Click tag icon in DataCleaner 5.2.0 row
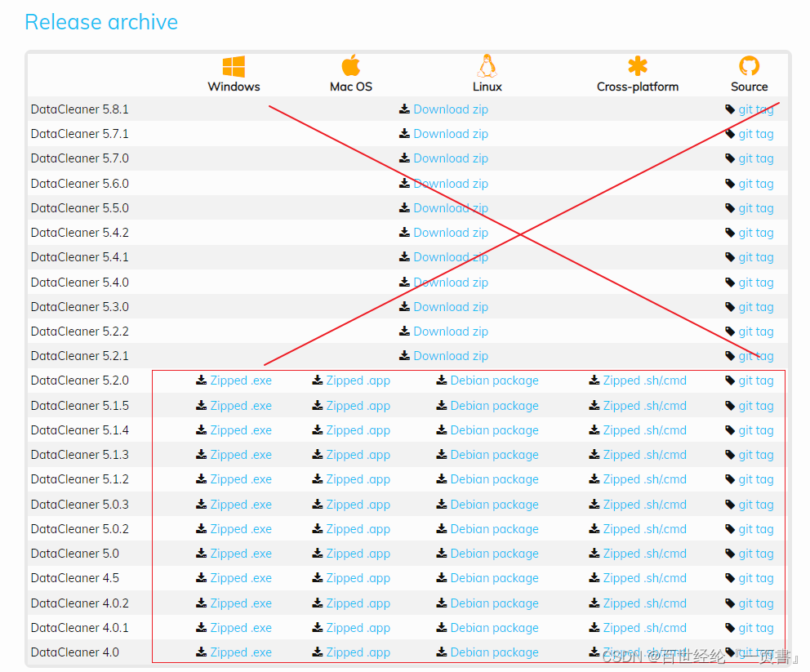 point(730,381)
